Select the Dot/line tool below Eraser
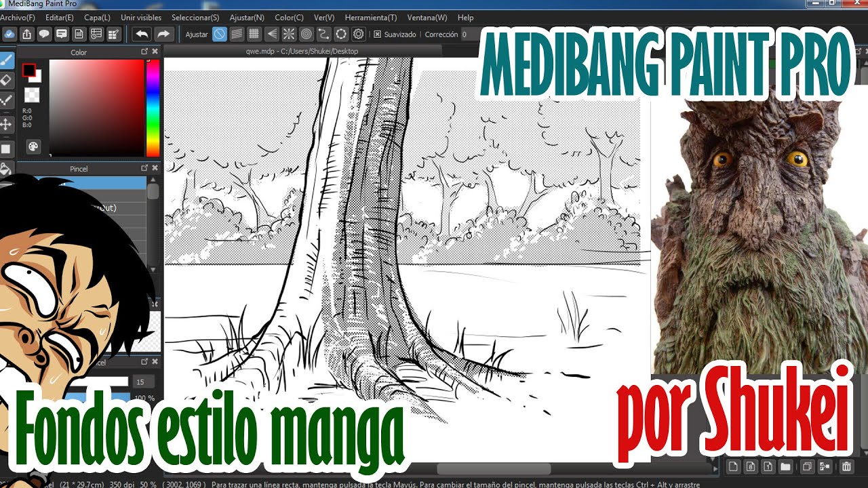 [5, 102]
